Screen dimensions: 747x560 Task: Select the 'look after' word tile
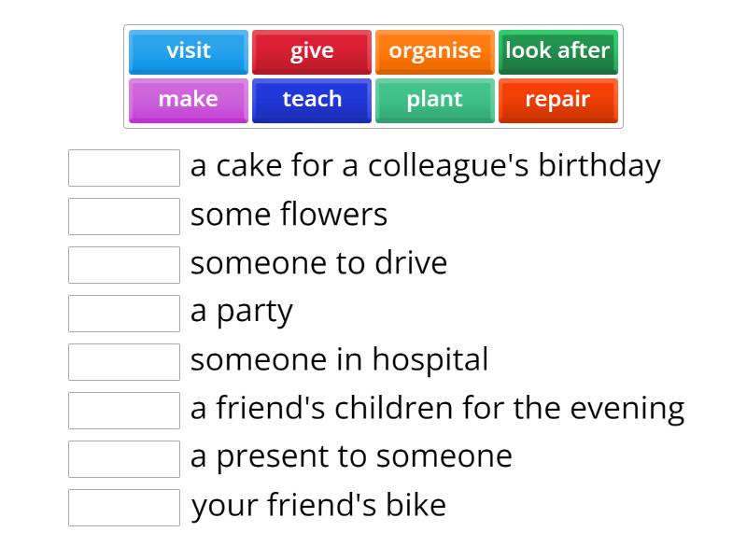click(557, 51)
